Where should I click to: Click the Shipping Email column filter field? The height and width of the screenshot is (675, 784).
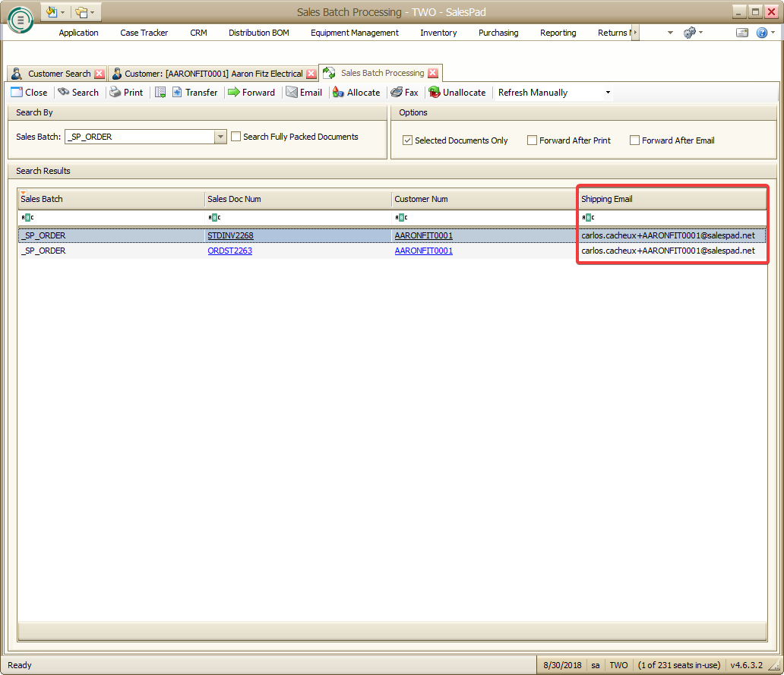click(672, 218)
